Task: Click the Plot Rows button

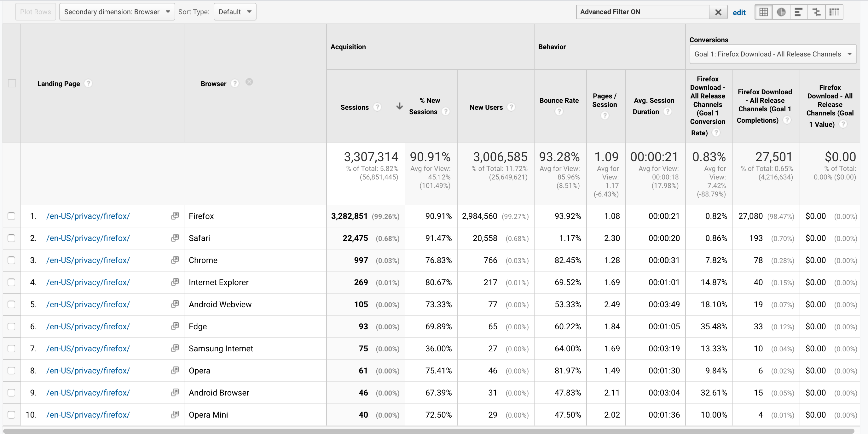Action: pyautogui.click(x=35, y=12)
